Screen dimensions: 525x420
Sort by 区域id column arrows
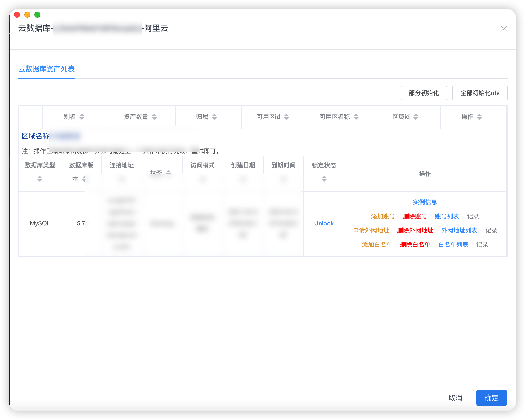416,117
